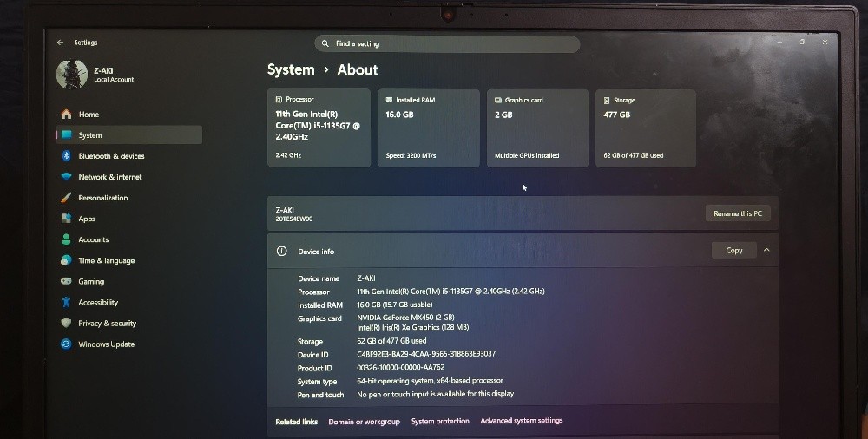This screenshot has width=868, height=439.
Task: Open Windows Update page
Action: point(128,344)
